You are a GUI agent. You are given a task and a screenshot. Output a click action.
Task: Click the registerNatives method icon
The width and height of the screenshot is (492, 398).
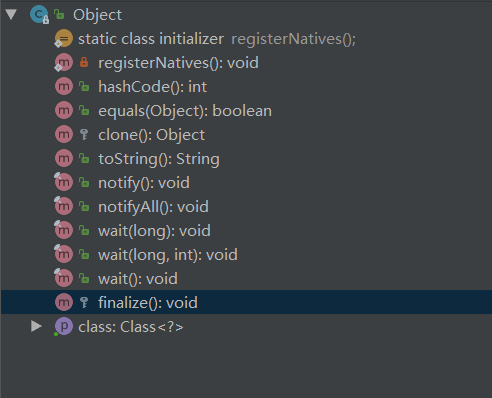63,62
